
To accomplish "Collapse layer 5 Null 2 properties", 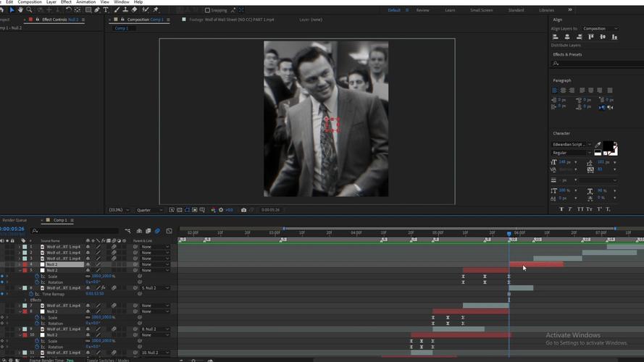I will coord(20,271).
